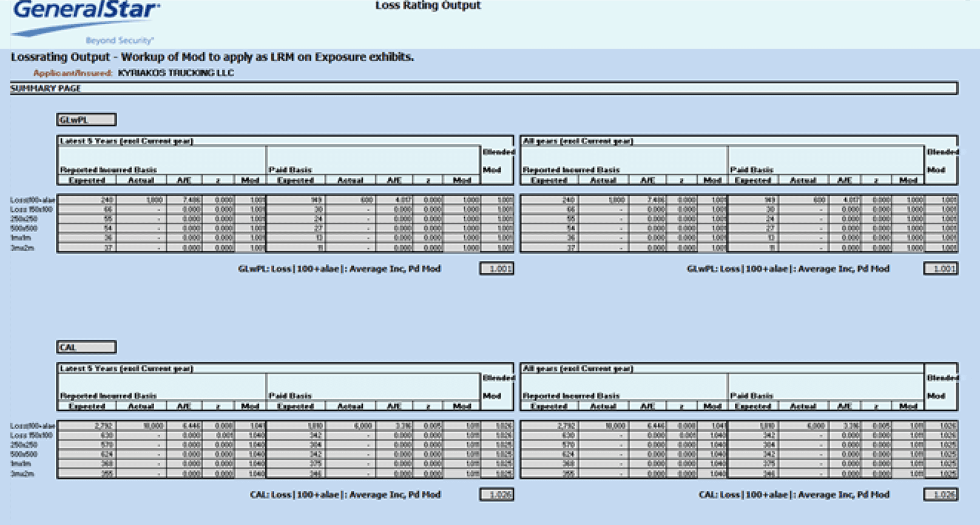
Task: Select GLwPL Latest 5 Years table header
Action: 126,141
